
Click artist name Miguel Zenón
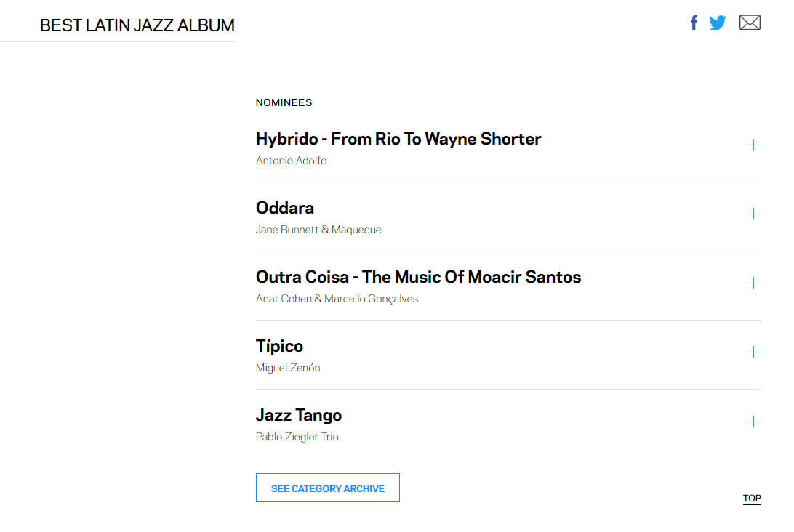pyautogui.click(x=288, y=368)
